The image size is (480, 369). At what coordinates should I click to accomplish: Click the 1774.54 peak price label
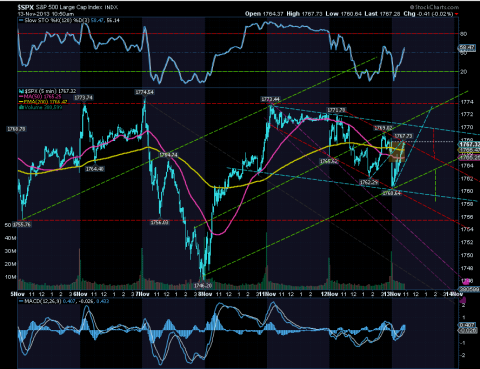[144, 92]
